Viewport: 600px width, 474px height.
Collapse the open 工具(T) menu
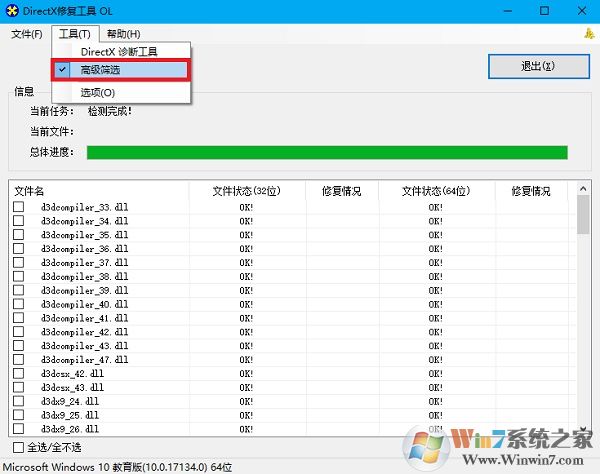click(x=75, y=34)
